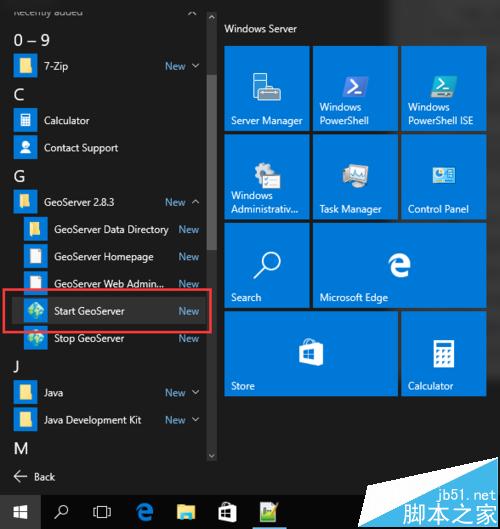Open the 7-Zip folder icon
500x529 pixels.
25,66
